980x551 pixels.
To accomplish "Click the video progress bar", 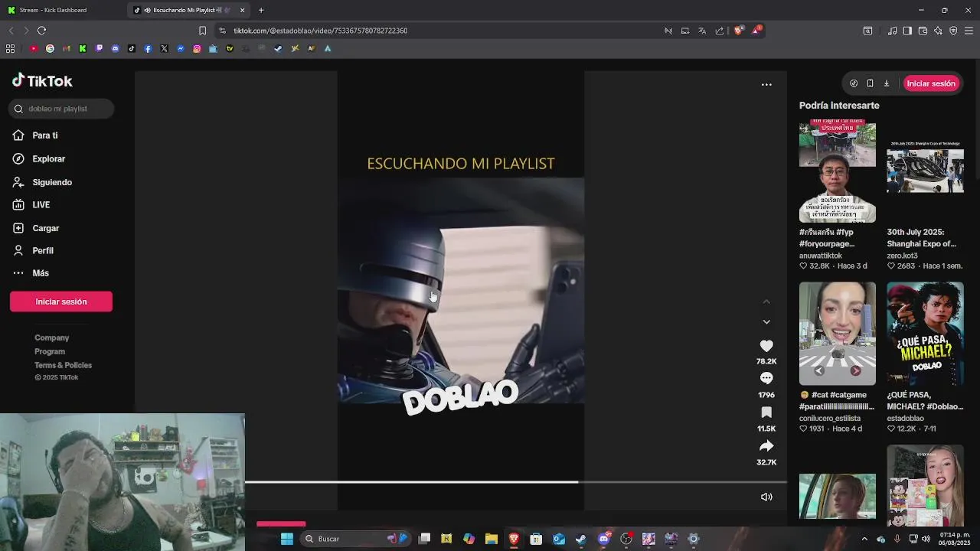I will [x=516, y=482].
